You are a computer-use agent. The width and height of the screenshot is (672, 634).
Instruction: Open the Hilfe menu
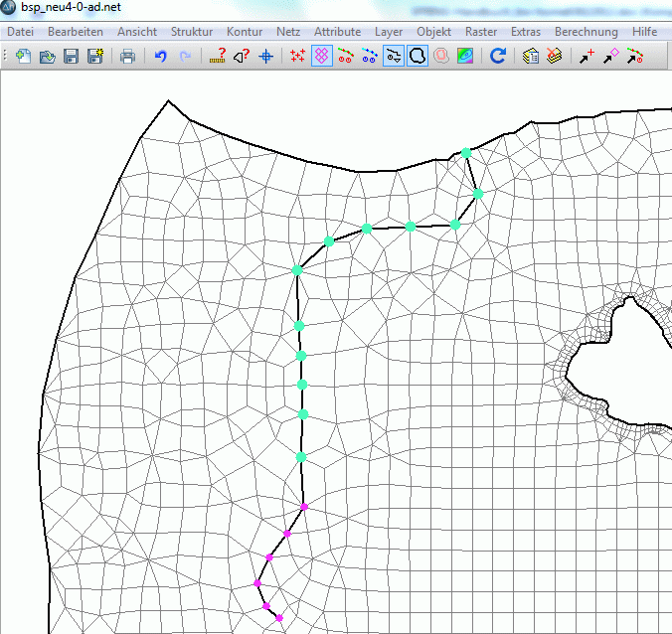pyautogui.click(x=644, y=32)
